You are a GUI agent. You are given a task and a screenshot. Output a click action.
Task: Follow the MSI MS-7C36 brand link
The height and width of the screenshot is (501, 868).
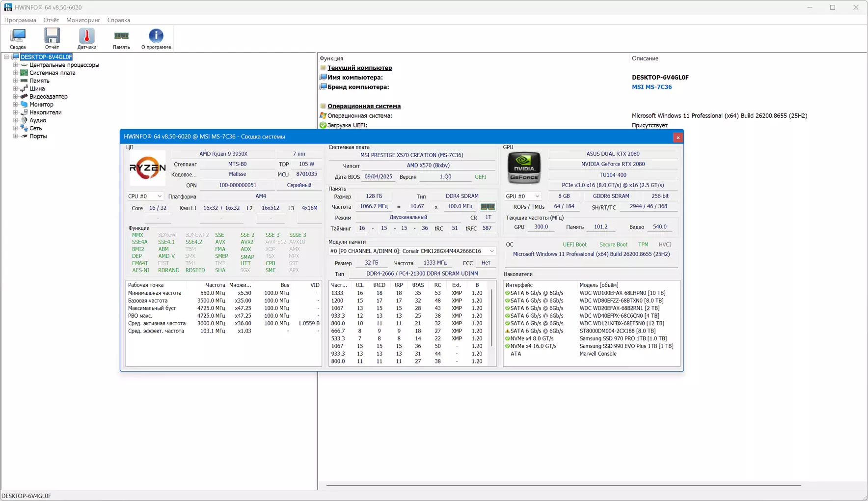point(651,87)
